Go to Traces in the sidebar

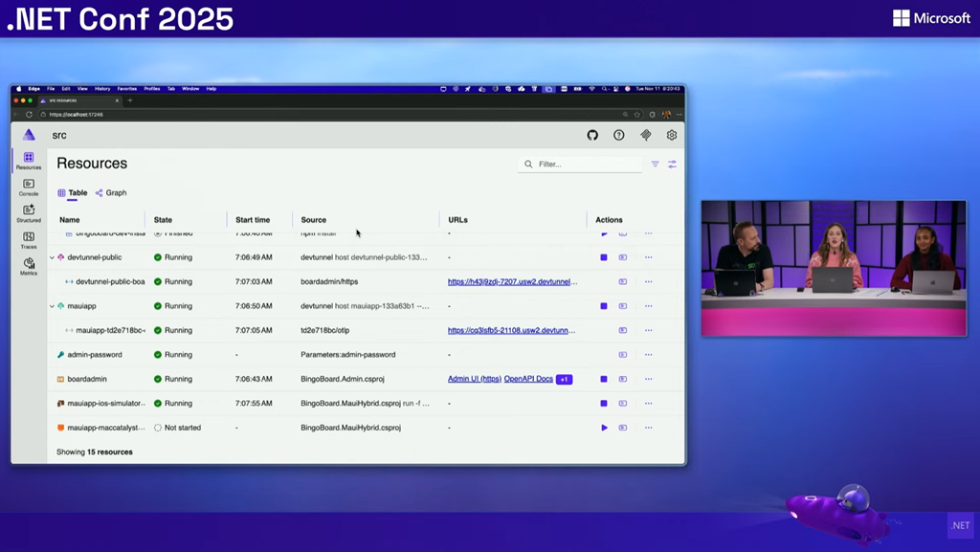click(x=29, y=239)
